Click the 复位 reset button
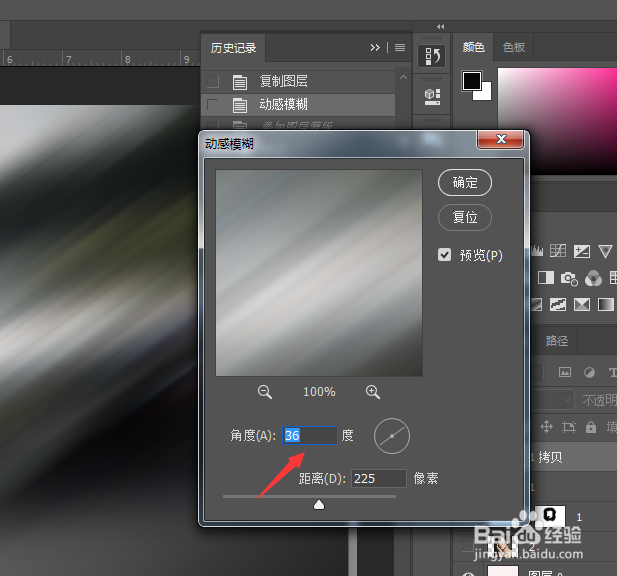This screenshot has height=576, width=617. 465,217
